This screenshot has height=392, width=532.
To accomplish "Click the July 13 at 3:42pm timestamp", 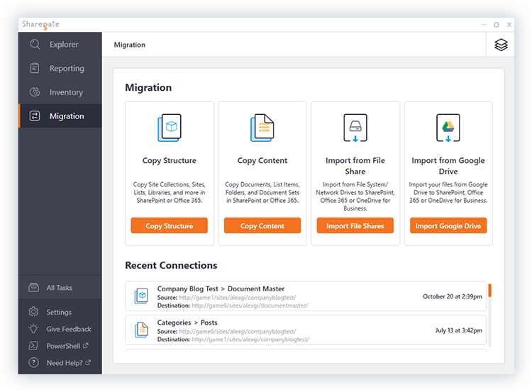I will coord(459,330).
